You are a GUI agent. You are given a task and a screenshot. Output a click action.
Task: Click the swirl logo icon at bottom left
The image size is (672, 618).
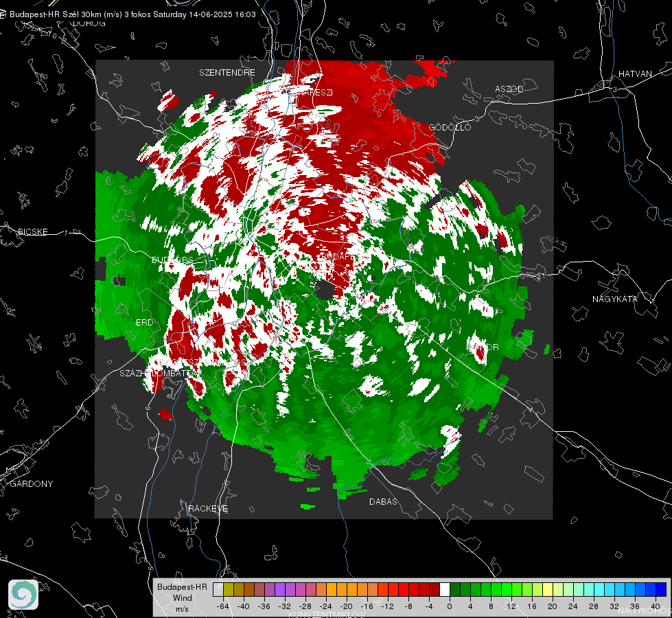pos(23,595)
